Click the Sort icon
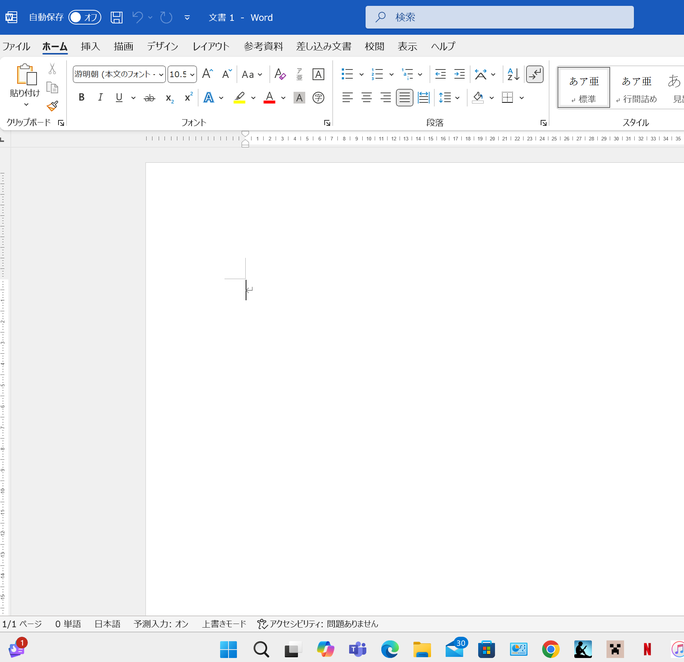The width and height of the screenshot is (684, 662). [513, 74]
